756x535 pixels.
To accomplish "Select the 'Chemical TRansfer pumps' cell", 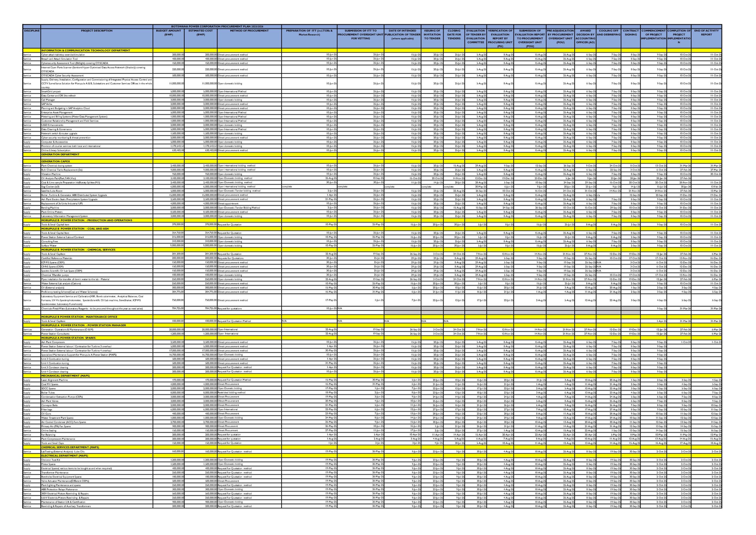I will click(x=97, y=275).
